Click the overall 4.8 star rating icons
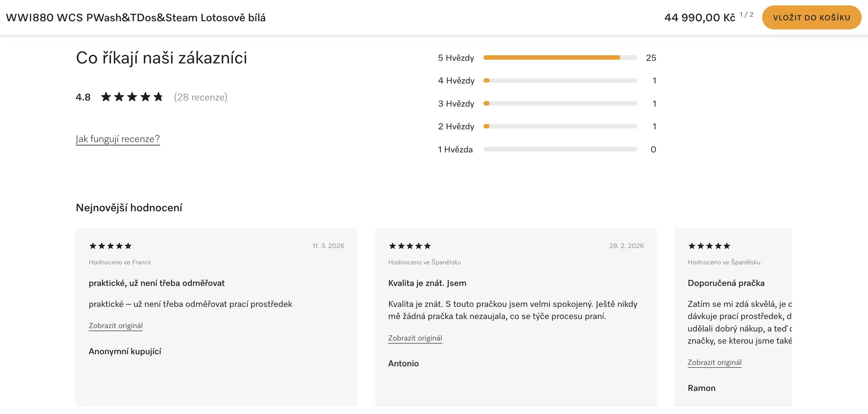 [x=132, y=97]
